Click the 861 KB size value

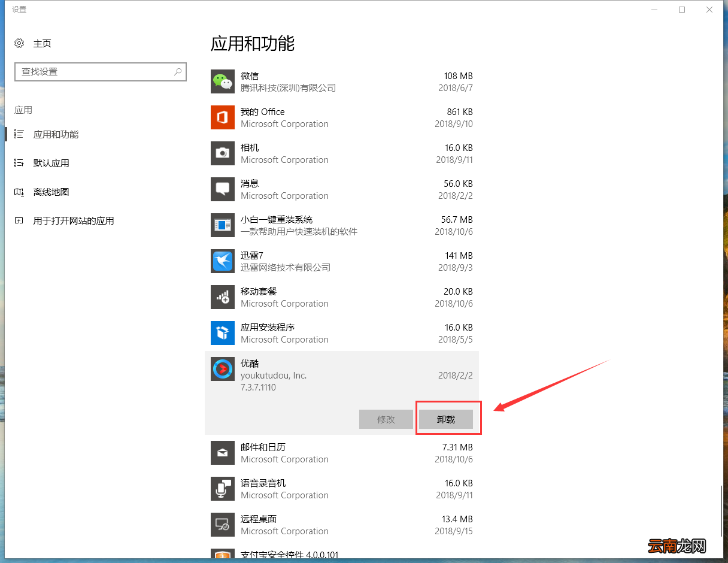460,112
